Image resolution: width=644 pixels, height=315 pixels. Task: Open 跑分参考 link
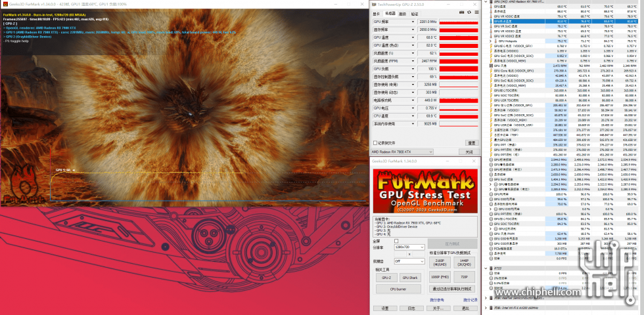[x=437, y=300]
